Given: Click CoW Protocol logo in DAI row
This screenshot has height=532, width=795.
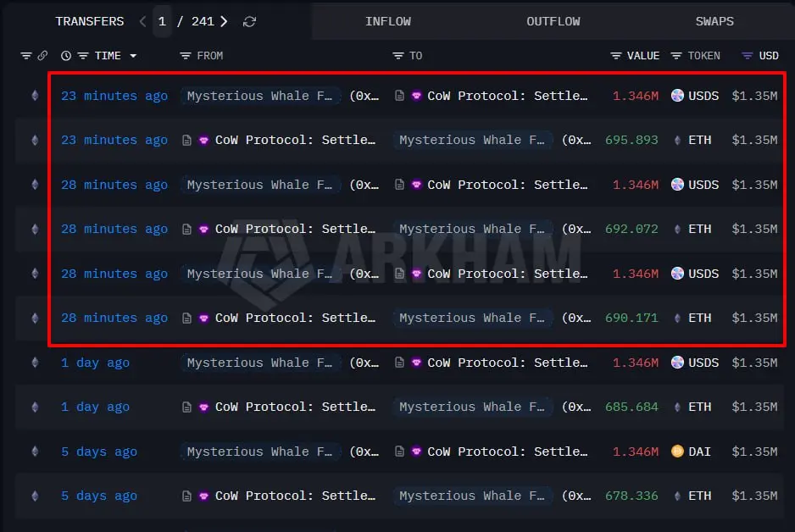Looking at the screenshot, I should [416, 452].
